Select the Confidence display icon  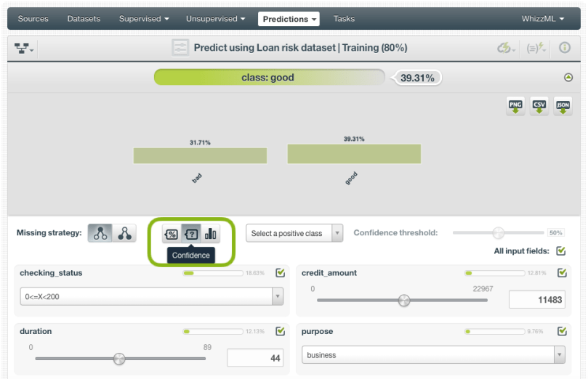click(x=191, y=234)
